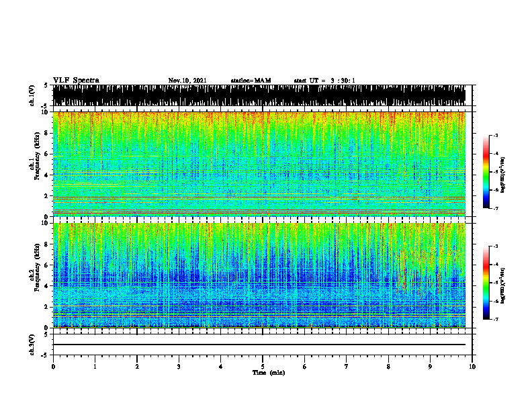Click time axis tick label "6"

coord(305,367)
